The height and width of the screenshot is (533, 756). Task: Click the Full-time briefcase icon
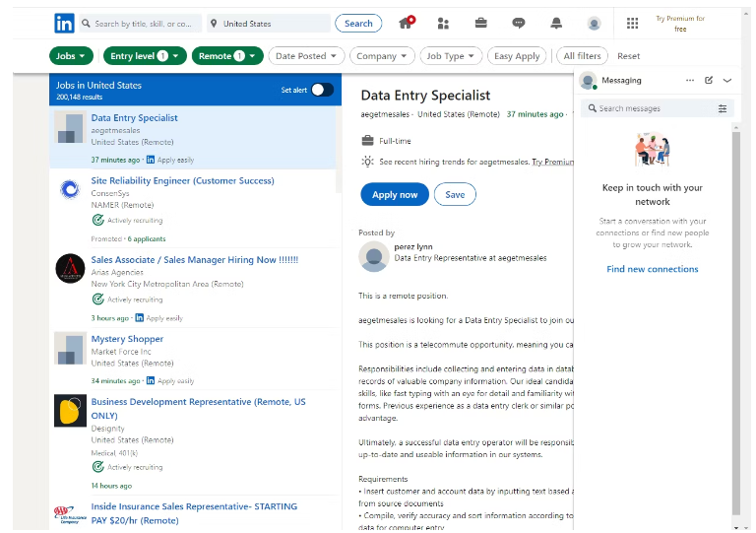pyautogui.click(x=367, y=141)
